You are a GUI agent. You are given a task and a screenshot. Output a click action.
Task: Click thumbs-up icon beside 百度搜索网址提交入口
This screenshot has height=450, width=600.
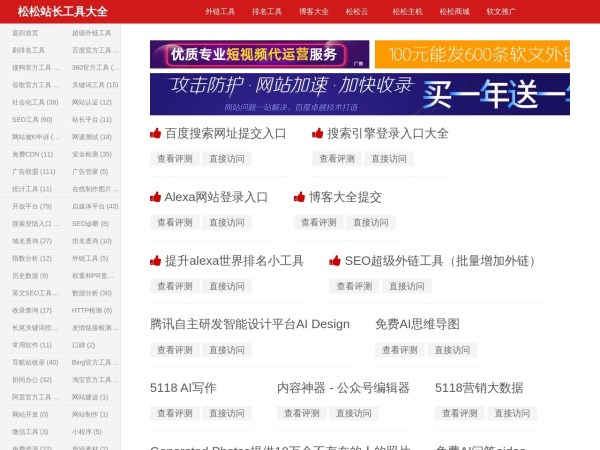156,133
